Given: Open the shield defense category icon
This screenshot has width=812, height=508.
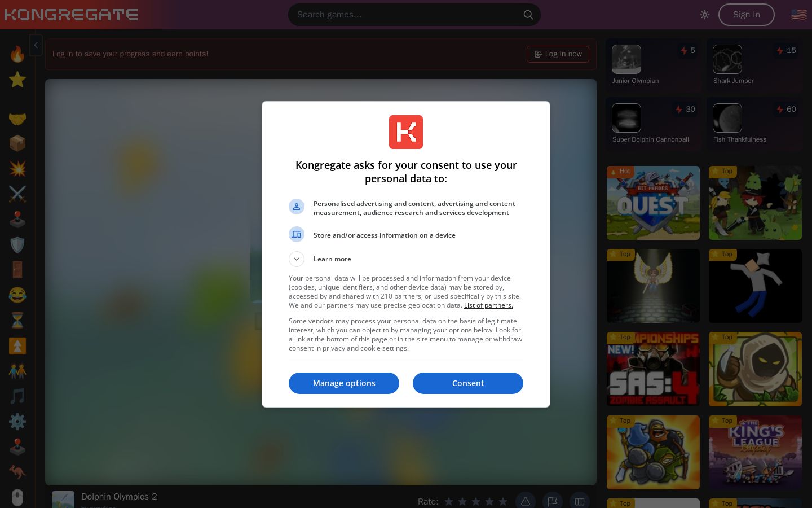Looking at the screenshot, I should click(x=17, y=244).
